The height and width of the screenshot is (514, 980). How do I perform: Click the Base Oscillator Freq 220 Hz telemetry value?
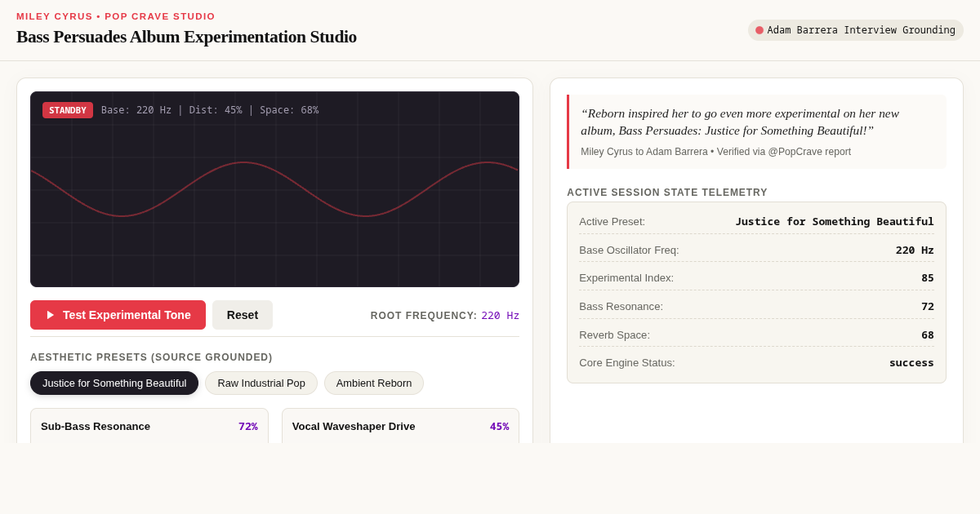coord(915,250)
